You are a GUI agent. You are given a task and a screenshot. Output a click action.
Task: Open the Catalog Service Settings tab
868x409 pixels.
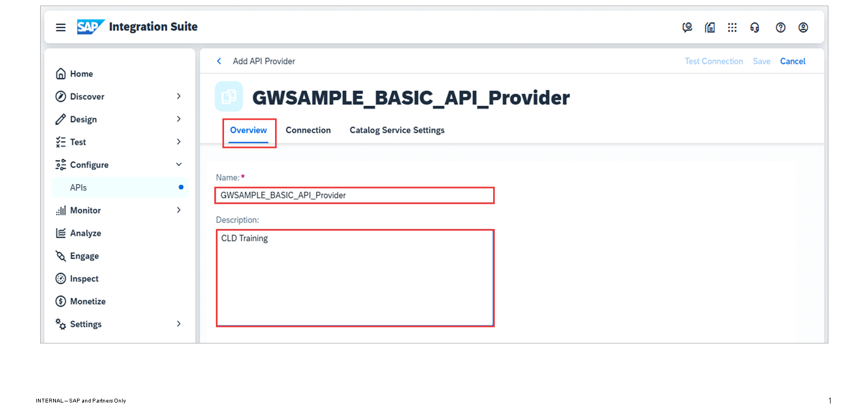tap(397, 131)
